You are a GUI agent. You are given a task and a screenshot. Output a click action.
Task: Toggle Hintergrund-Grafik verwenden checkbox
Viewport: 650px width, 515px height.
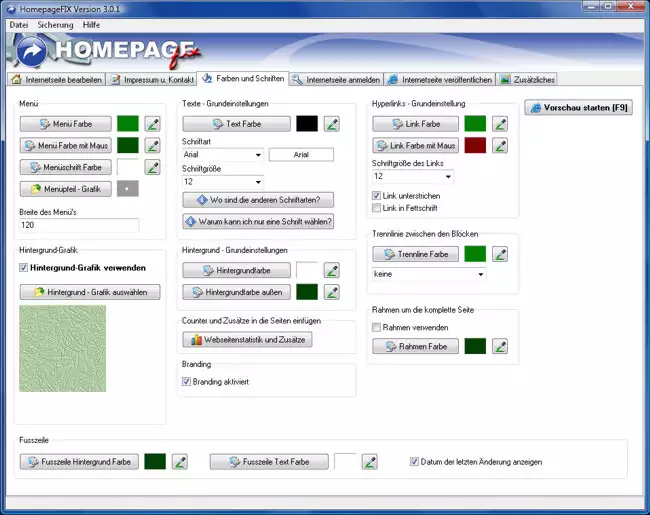[x=23, y=268]
